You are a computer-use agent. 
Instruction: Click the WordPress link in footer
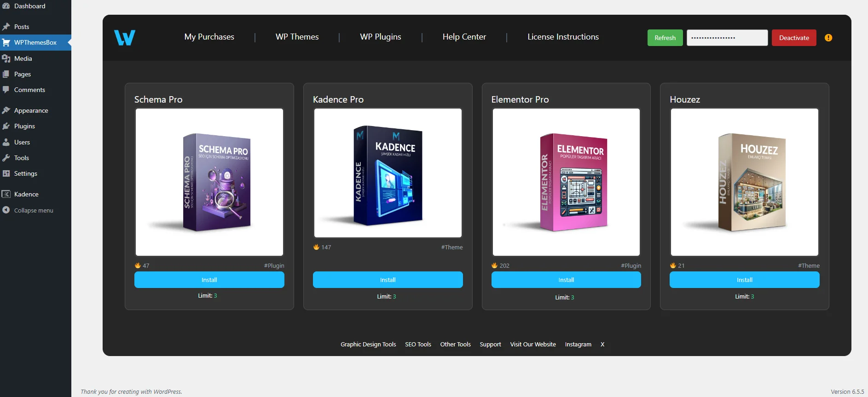tap(167, 391)
